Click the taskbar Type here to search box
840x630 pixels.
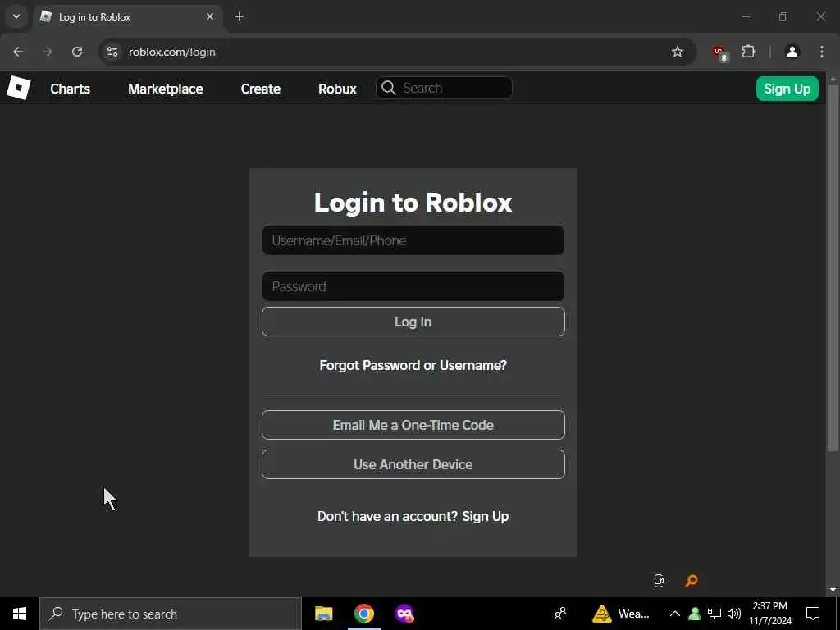pos(171,614)
